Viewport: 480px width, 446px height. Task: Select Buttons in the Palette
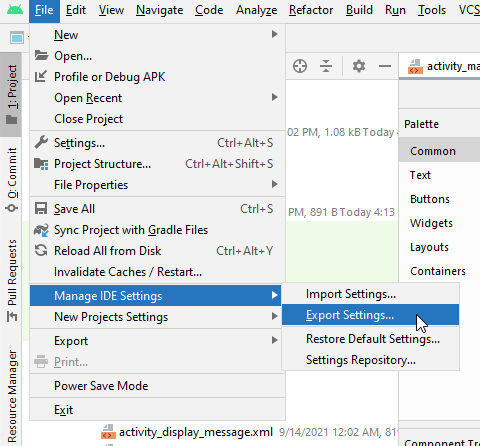430,199
